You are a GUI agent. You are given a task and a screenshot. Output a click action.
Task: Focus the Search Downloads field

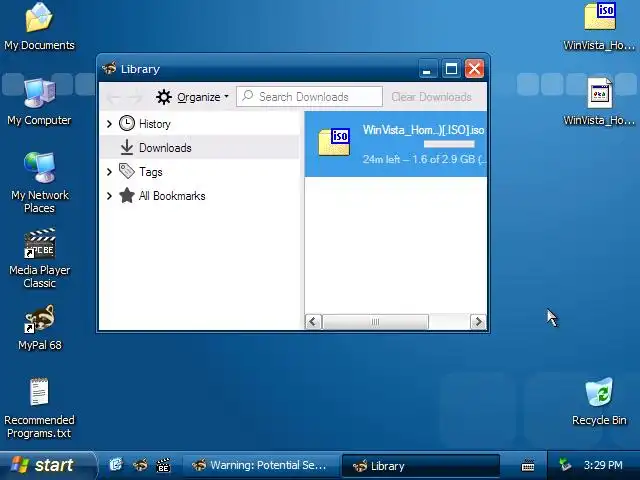pyautogui.click(x=309, y=97)
